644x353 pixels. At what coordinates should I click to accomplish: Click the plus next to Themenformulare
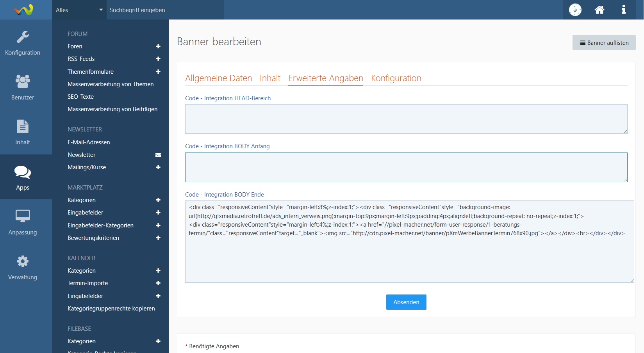[x=158, y=72]
